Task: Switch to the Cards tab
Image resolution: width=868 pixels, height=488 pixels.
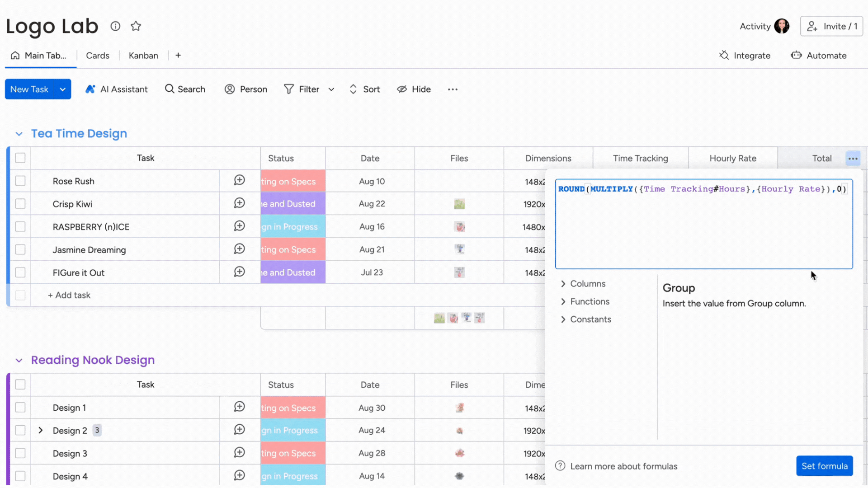Action: point(97,56)
